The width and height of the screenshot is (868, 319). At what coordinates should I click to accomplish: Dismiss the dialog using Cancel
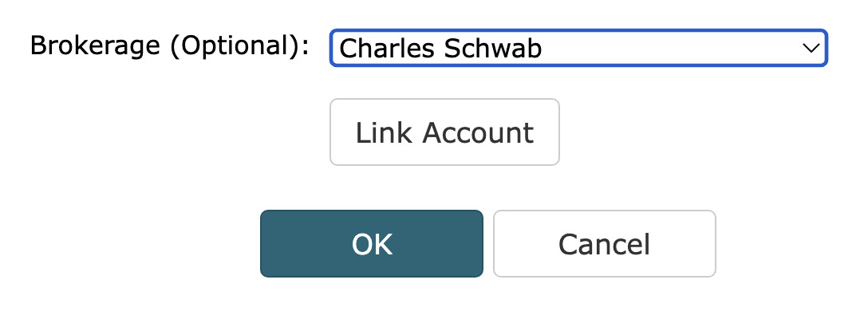pyautogui.click(x=604, y=244)
